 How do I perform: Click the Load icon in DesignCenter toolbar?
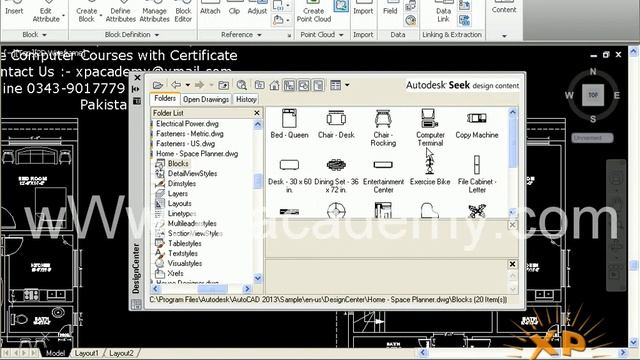coord(158,85)
